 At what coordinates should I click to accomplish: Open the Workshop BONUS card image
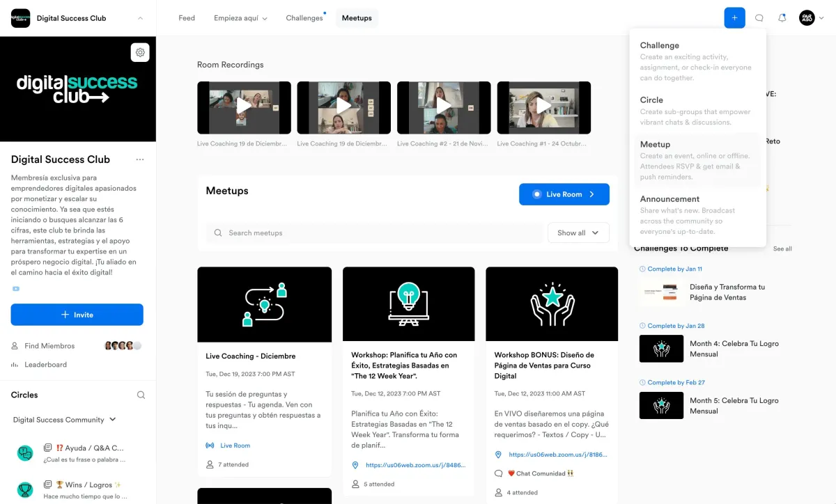point(552,305)
